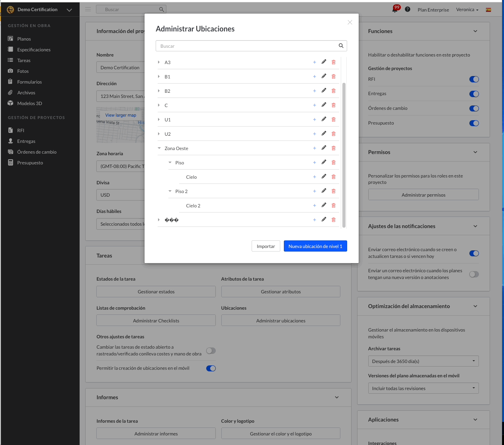
Task: Collapse the Zona Oeste node
Action: pyautogui.click(x=159, y=148)
